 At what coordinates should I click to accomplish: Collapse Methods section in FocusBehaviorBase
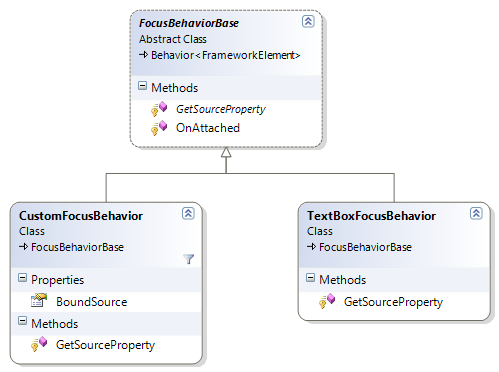pos(142,86)
